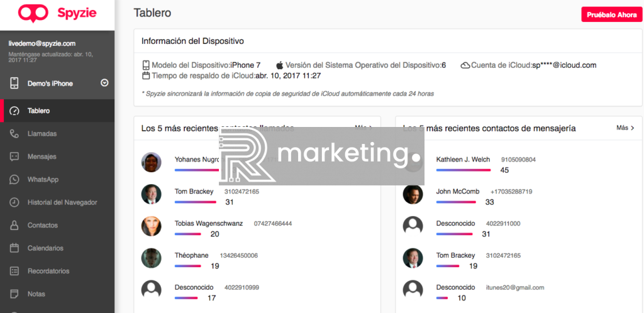
Task: Click Kathleen J. Welch's 45 messages bar
Action: tap(464, 170)
